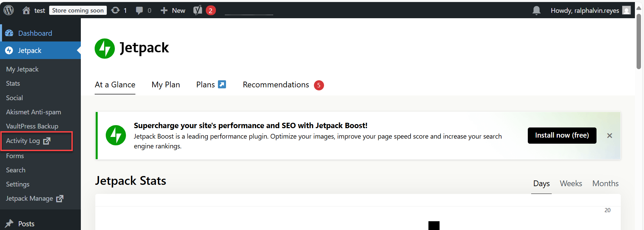Switch to the My Plan tab
Viewport: 644px width, 230px height.
(x=166, y=85)
